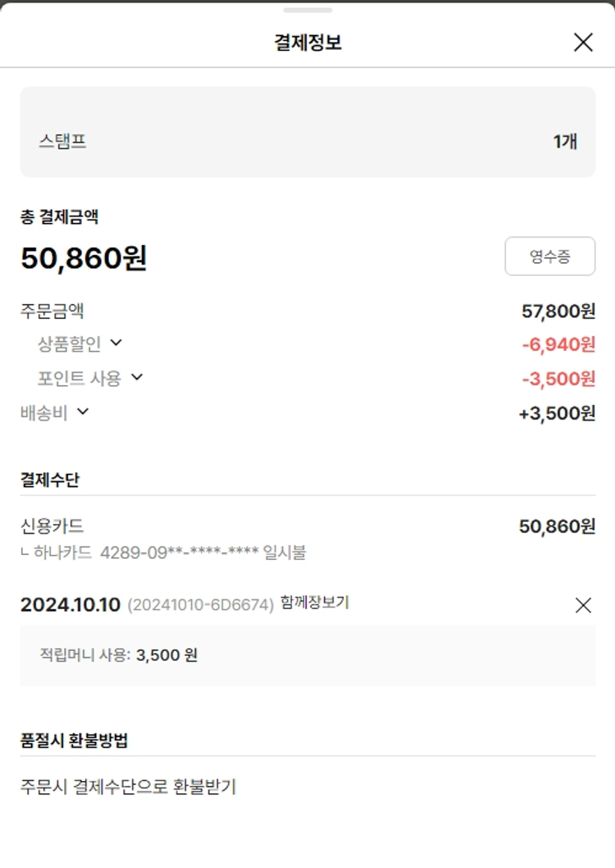The height and width of the screenshot is (868, 615).
Task: Grab the sheet drag handle at top
Action: pyautogui.click(x=307, y=10)
